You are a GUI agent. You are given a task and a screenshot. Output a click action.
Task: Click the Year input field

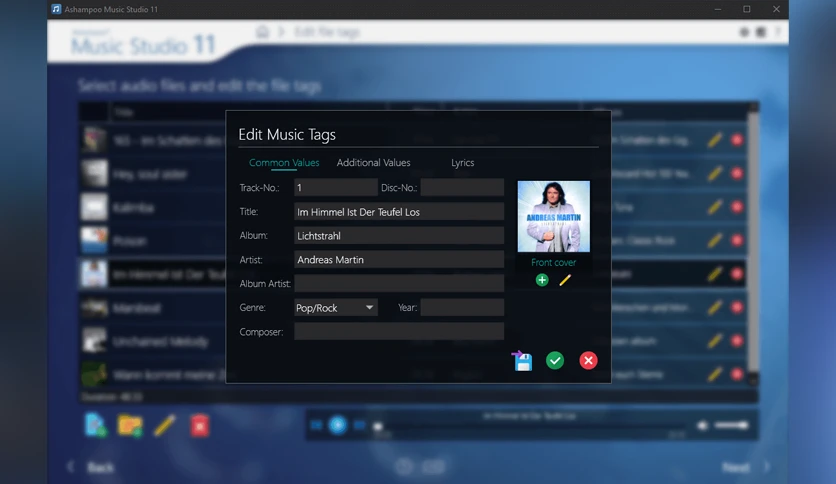[462, 308]
